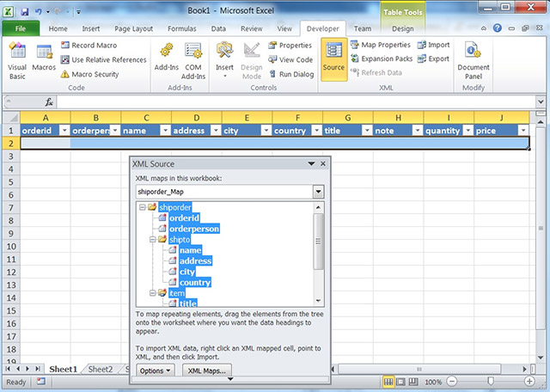This screenshot has height=392, width=550.
Task: Open control Properties
Action: pos(290,46)
